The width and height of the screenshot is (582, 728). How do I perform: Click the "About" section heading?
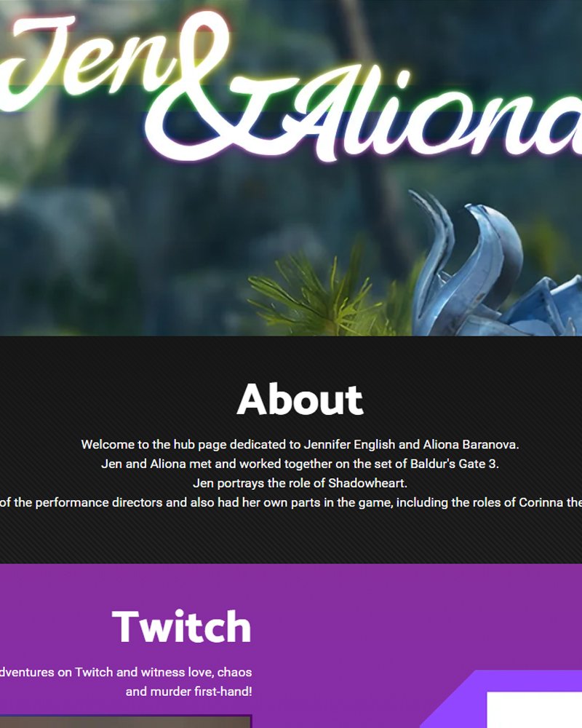300,399
